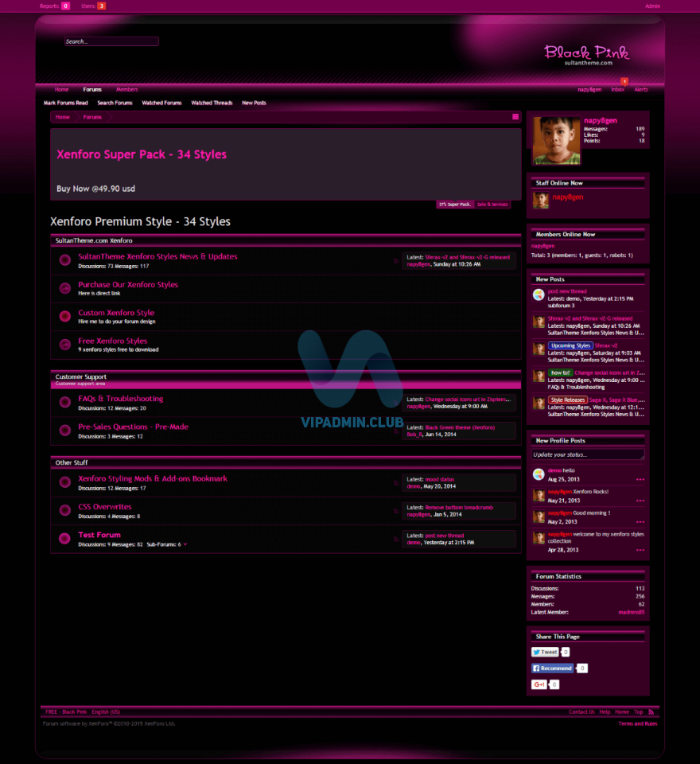The height and width of the screenshot is (764, 700).
Task: Click demo's avatar beside 'post new thread' in New Posts
Action: pos(539,294)
